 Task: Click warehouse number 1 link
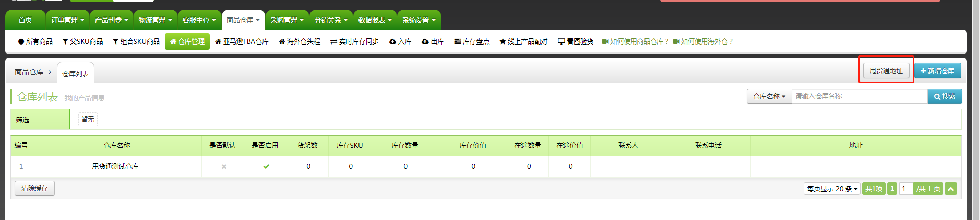(x=21, y=166)
